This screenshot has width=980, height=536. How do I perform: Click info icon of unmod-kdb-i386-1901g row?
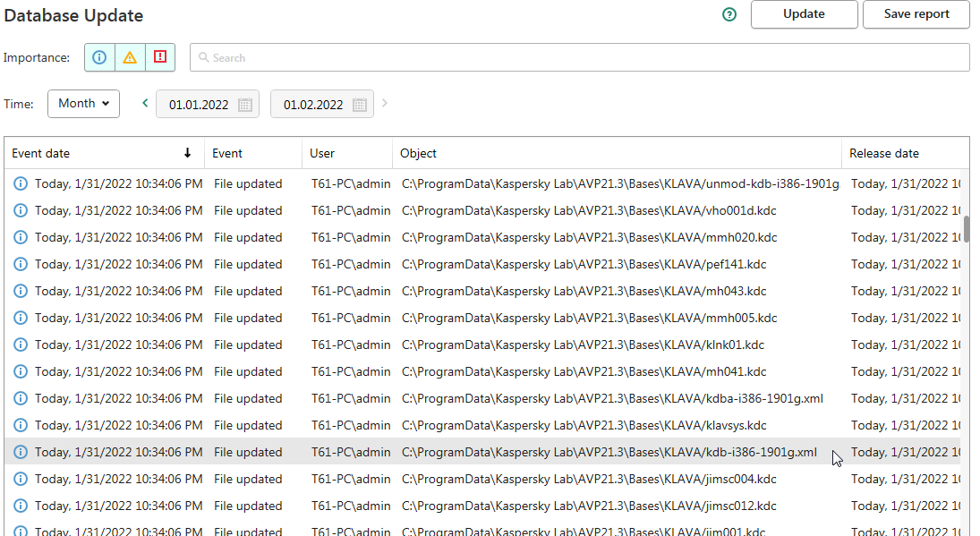(x=21, y=183)
